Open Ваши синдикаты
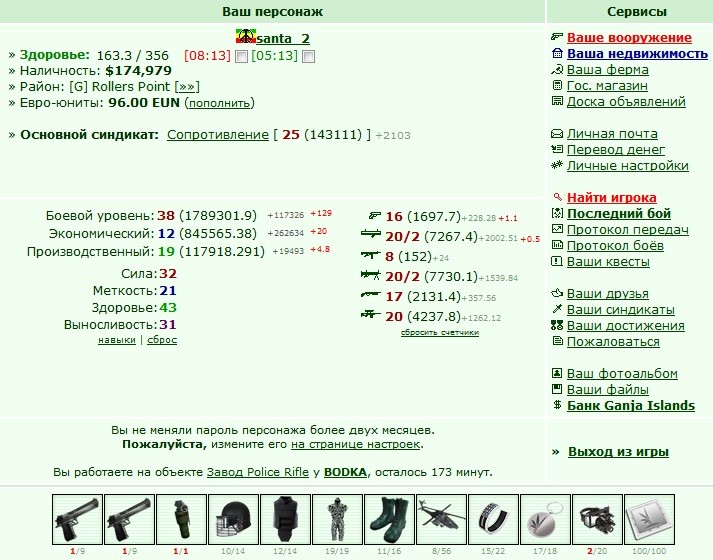The image size is (713, 560). tap(621, 310)
